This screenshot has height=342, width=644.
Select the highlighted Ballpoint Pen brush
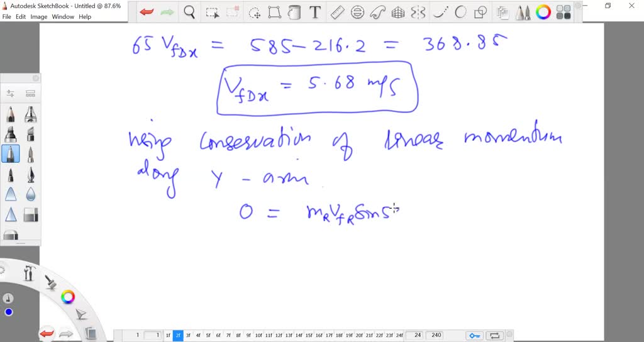pyautogui.click(x=11, y=155)
